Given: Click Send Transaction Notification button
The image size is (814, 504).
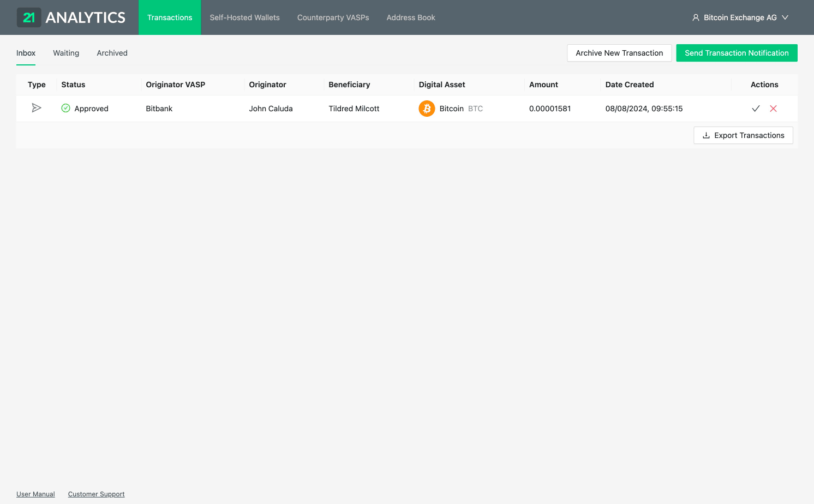Looking at the screenshot, I should pyautogui.click(x=737, y=53).
